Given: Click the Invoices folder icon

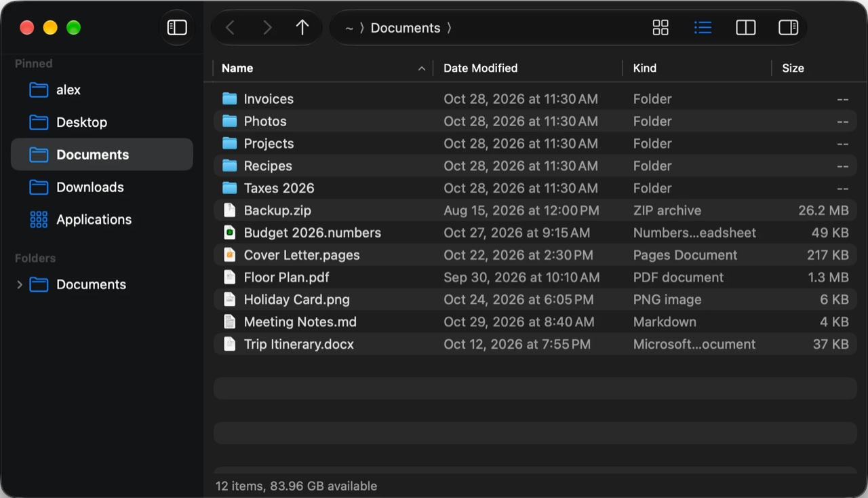Looking at the screenshot, I should pos(230,99).
